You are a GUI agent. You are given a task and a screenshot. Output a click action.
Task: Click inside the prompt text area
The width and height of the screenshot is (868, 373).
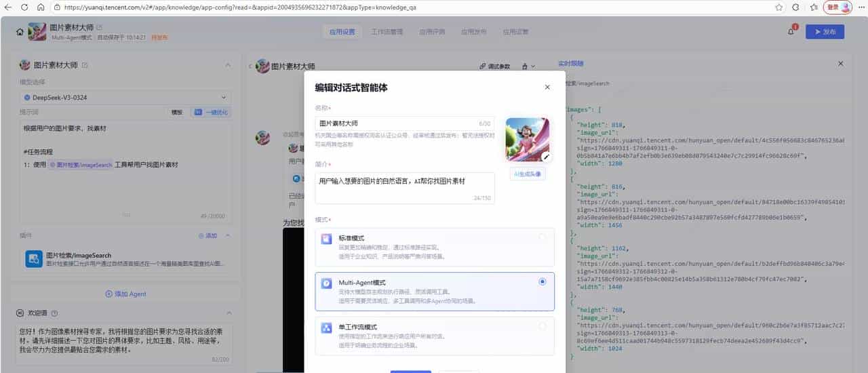tap(125, 170)
